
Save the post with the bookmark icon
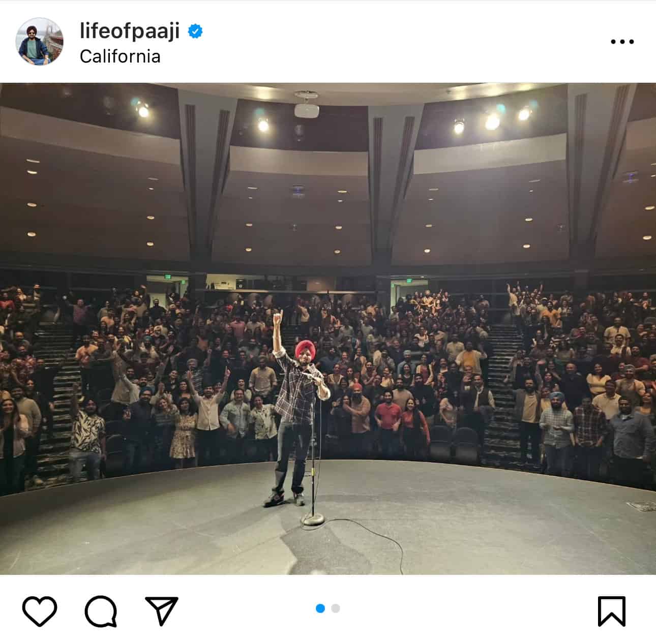click(x=611, y=611)
